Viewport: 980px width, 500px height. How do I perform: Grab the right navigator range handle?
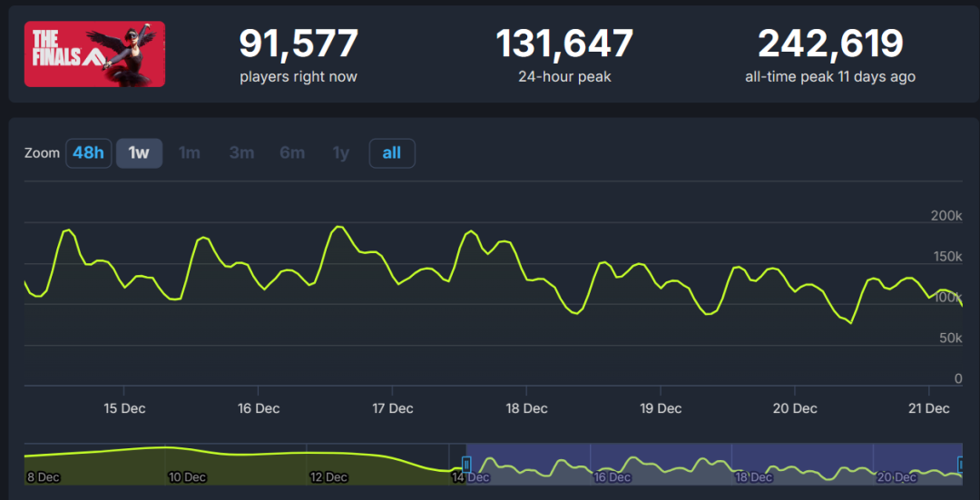pos(963,464)
